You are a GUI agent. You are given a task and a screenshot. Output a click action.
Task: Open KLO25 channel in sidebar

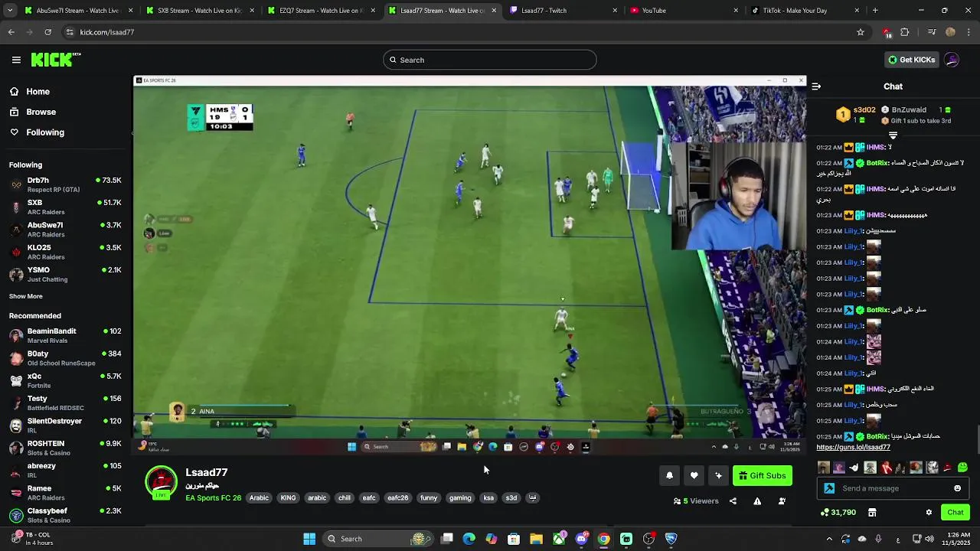[x=66, y=252]
